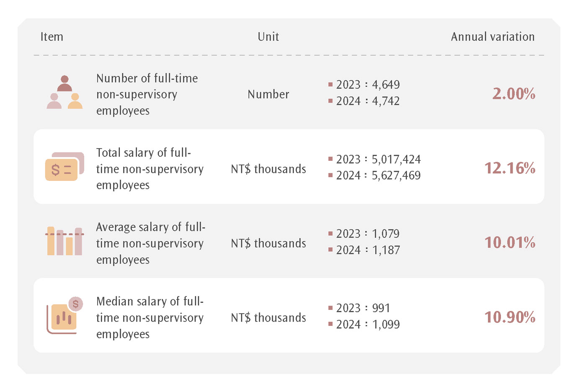Click the dollar cards total salary icon
Image resolution: width=578 pixels, height=392 pixels.
[65, 167]
